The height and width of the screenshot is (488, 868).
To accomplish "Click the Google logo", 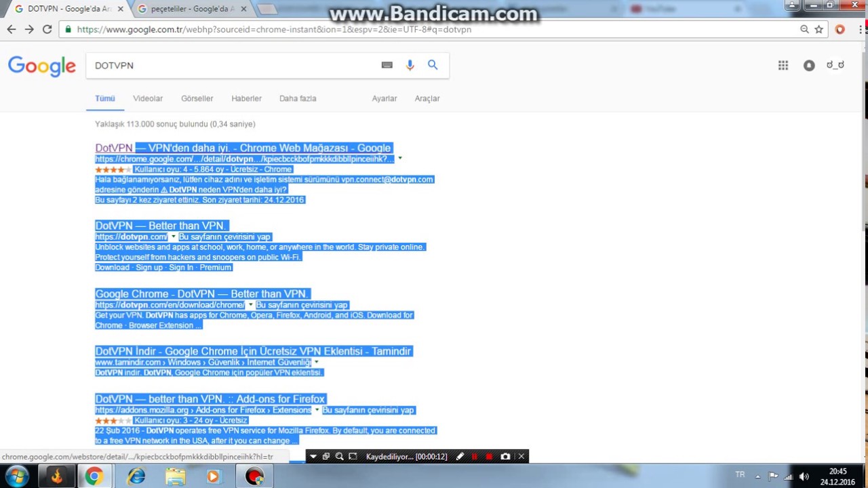I will tap(42, 66).
